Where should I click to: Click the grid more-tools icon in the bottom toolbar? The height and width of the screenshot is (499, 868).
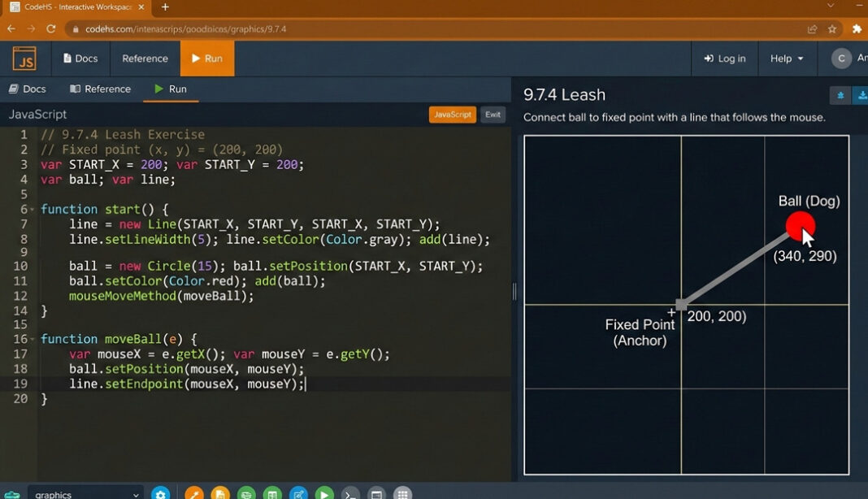(402, 493)
